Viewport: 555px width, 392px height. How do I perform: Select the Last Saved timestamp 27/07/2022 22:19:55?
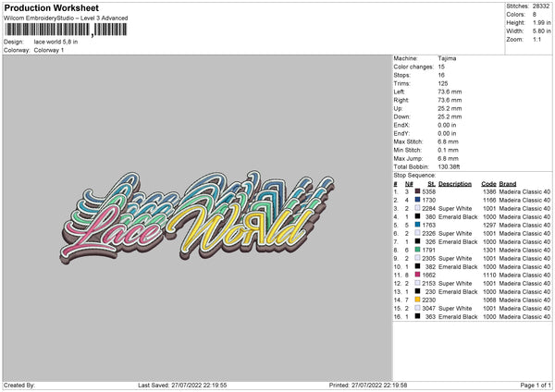[199, 386]
